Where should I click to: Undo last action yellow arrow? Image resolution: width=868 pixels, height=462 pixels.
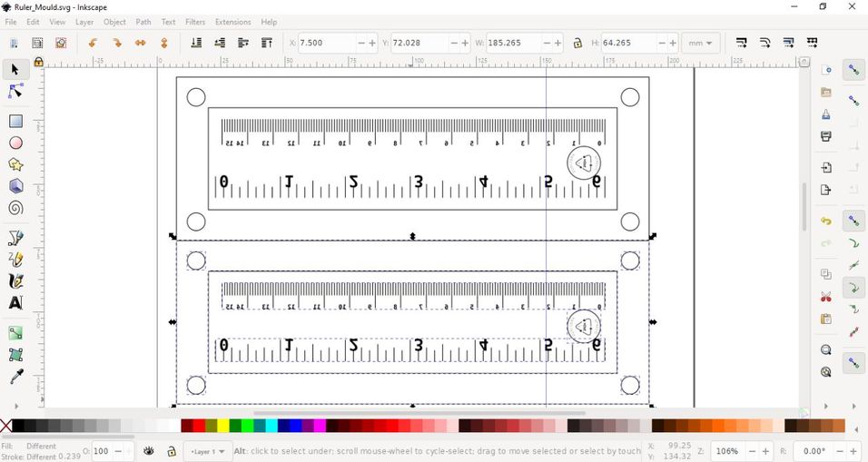click(x=826, y=221)
